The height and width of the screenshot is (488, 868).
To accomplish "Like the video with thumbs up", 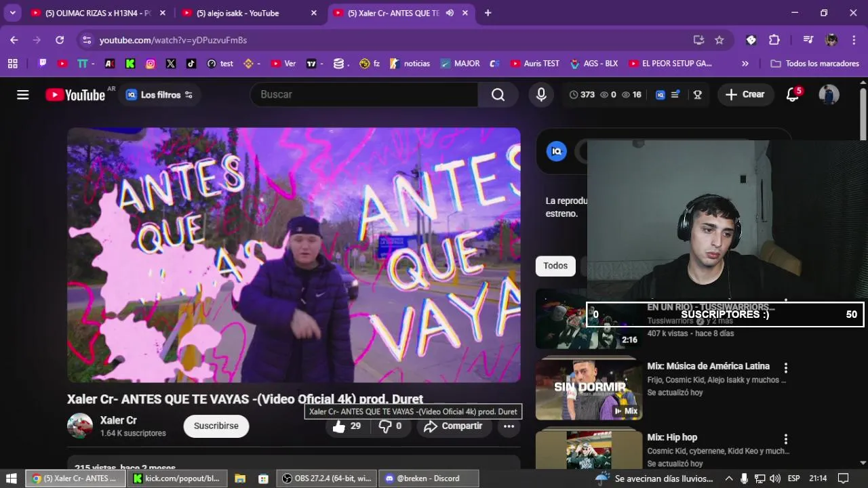I will tap(347, 426).
